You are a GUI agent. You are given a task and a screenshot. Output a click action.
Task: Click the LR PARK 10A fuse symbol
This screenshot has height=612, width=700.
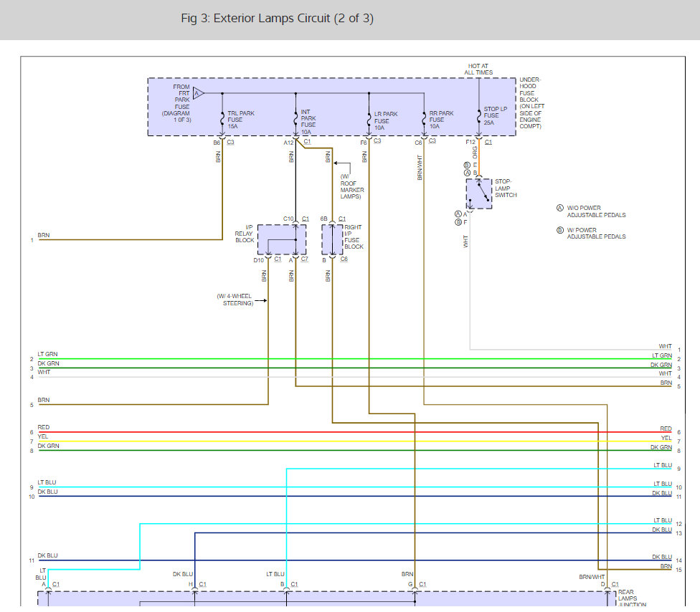pyautogui.click(x=369, y=120)
